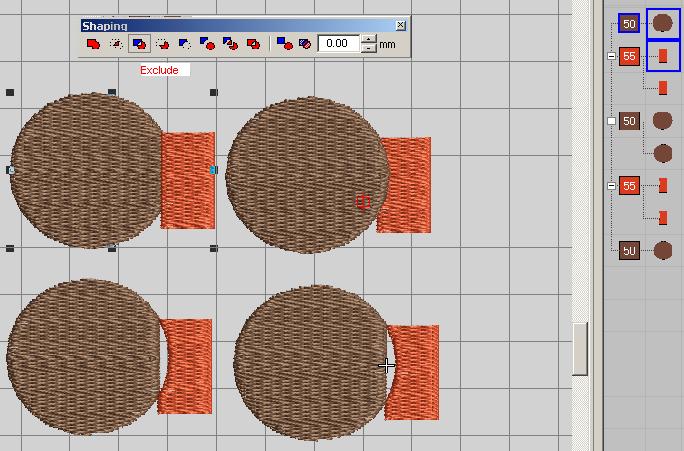
Task: Close the Shaping toolbar
Action: click(401, 25)
